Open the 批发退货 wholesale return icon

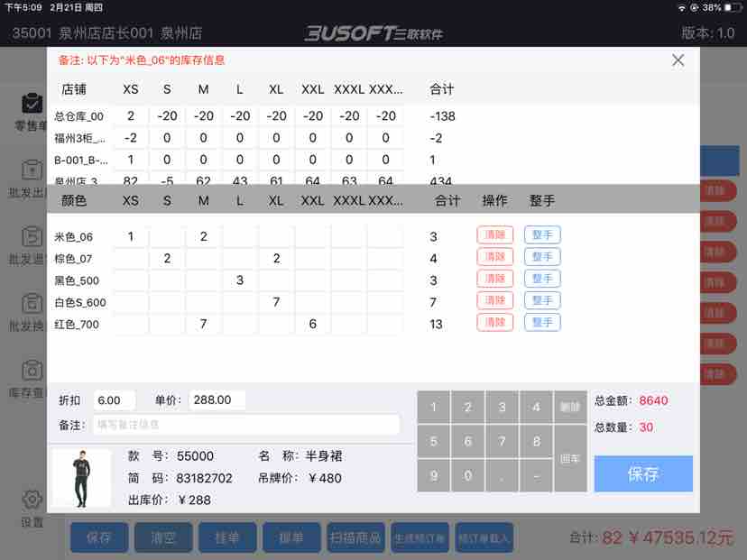tap(32, 238)
